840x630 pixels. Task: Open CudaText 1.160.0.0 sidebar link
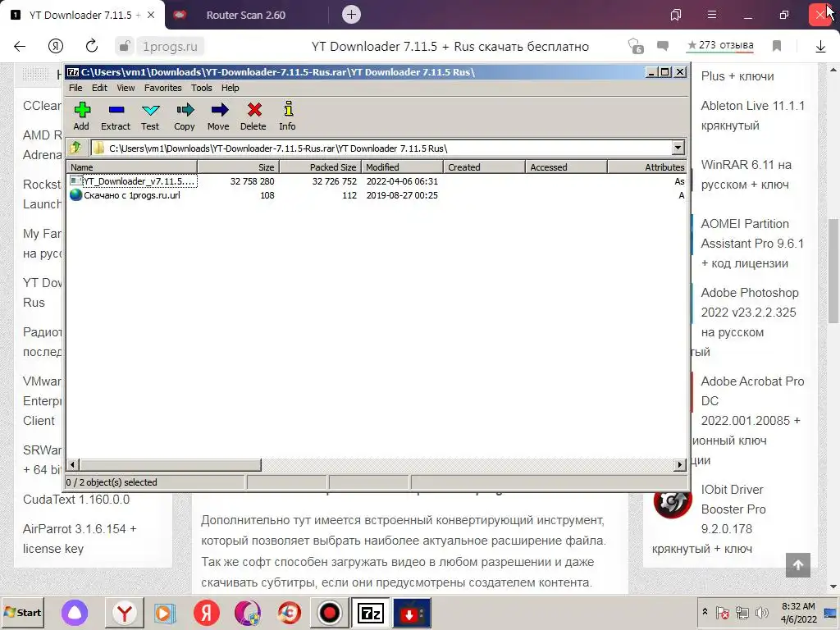coord(76,500)
